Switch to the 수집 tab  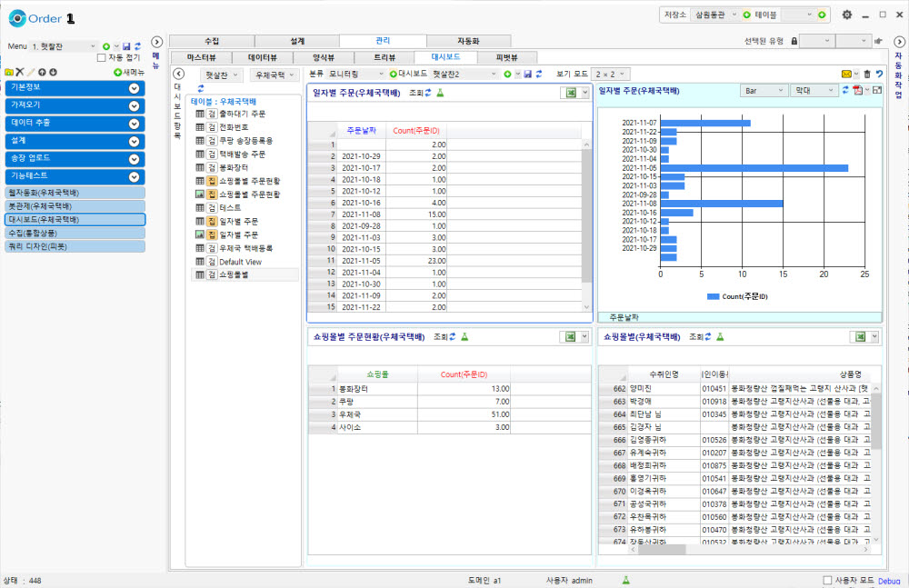pos(212,41)
